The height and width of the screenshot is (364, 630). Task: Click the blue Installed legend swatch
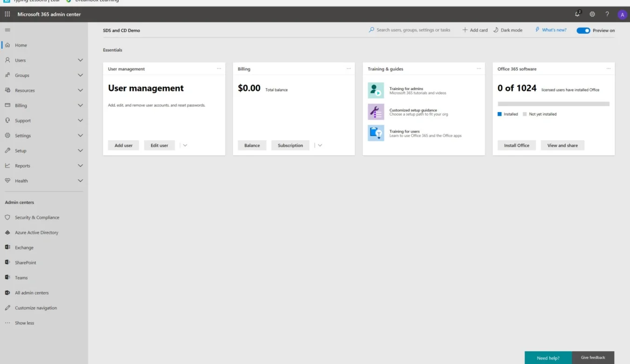(x=500, y=114)
